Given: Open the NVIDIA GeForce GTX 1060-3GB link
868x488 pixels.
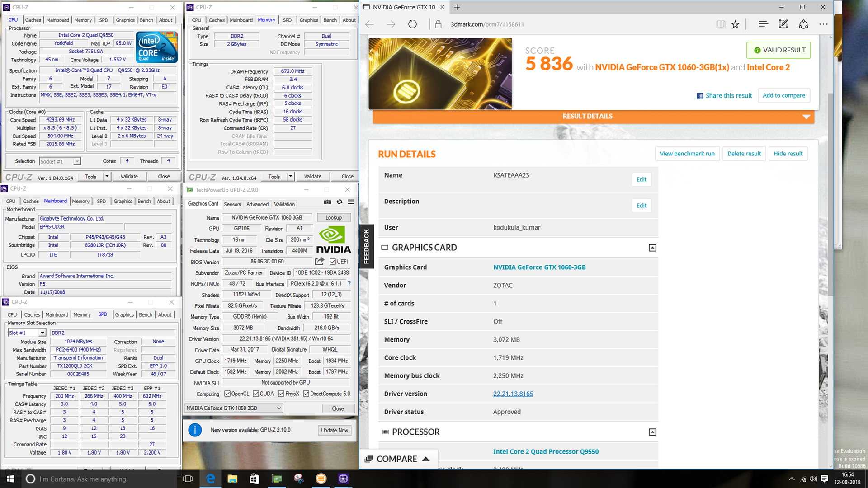Looking at the screenshot, I should (x=539, y=267).
